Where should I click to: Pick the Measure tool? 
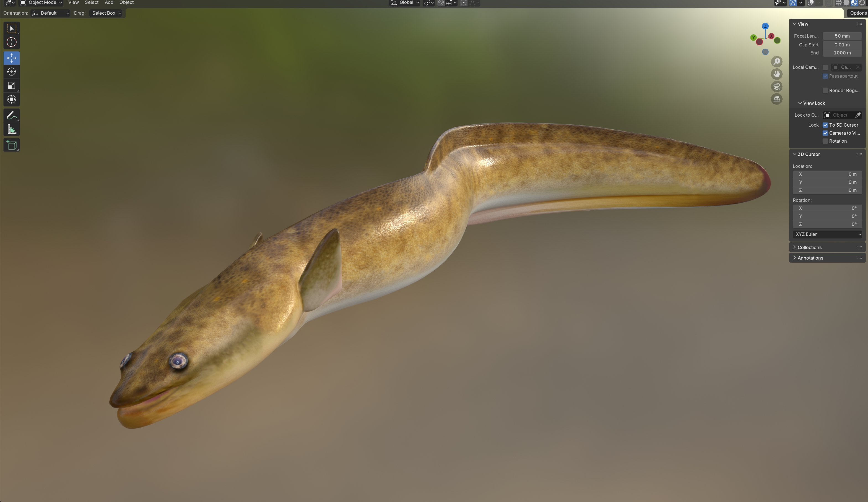pos(11,129)
